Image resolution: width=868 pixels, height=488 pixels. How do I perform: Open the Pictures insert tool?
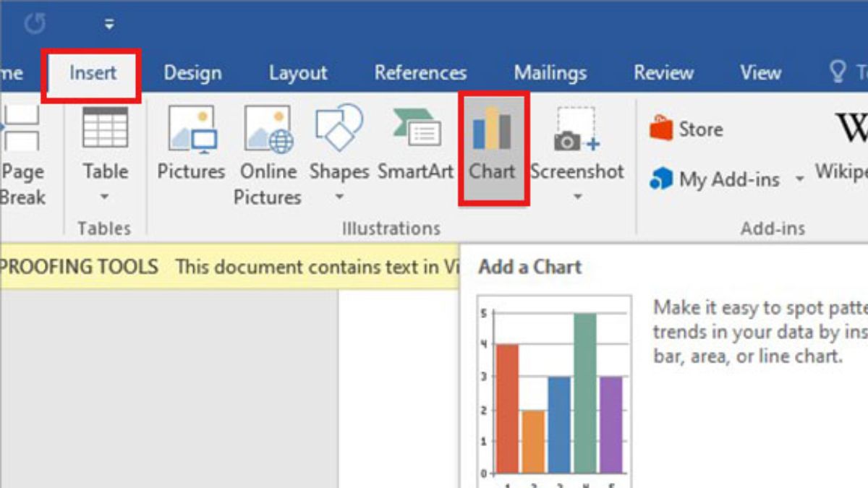[191, 131]
